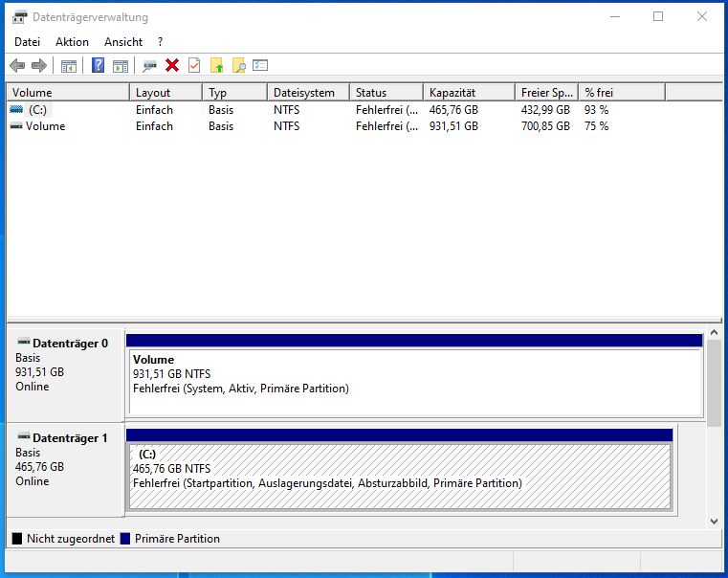Click the Datenträger 1 disk icon

point(24,436)
